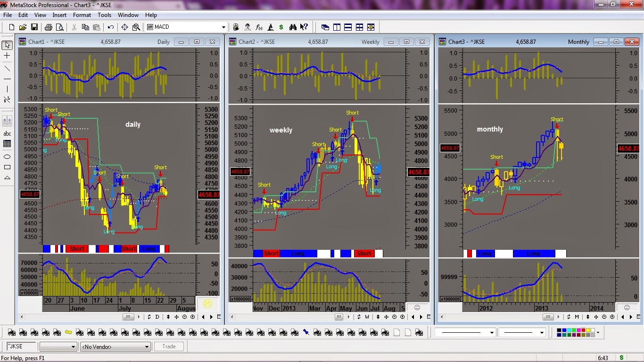Enable the crosshair target tool

click(125, 27)
